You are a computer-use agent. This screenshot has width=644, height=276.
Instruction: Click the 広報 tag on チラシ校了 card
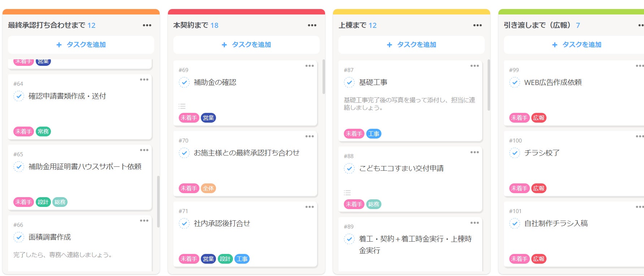click(539, 188)
